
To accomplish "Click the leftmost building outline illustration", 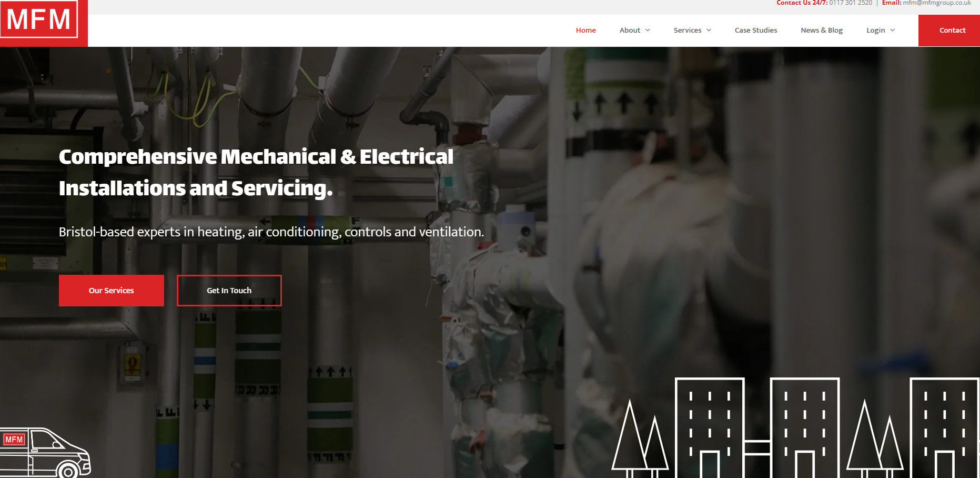I will (x=710, y=427).
